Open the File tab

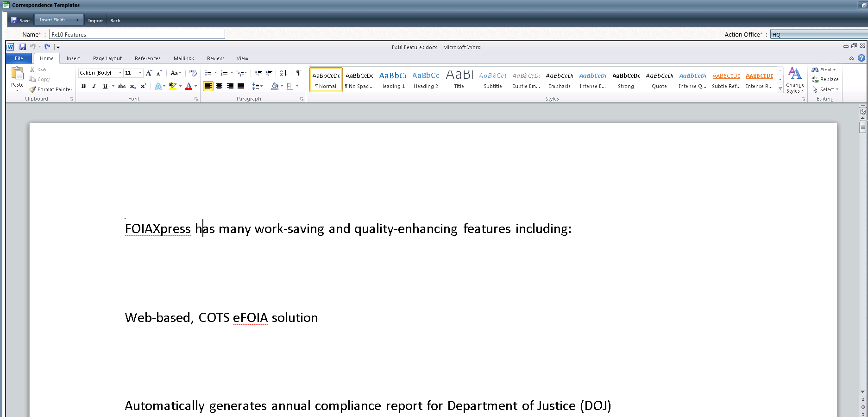pos(19,58)
